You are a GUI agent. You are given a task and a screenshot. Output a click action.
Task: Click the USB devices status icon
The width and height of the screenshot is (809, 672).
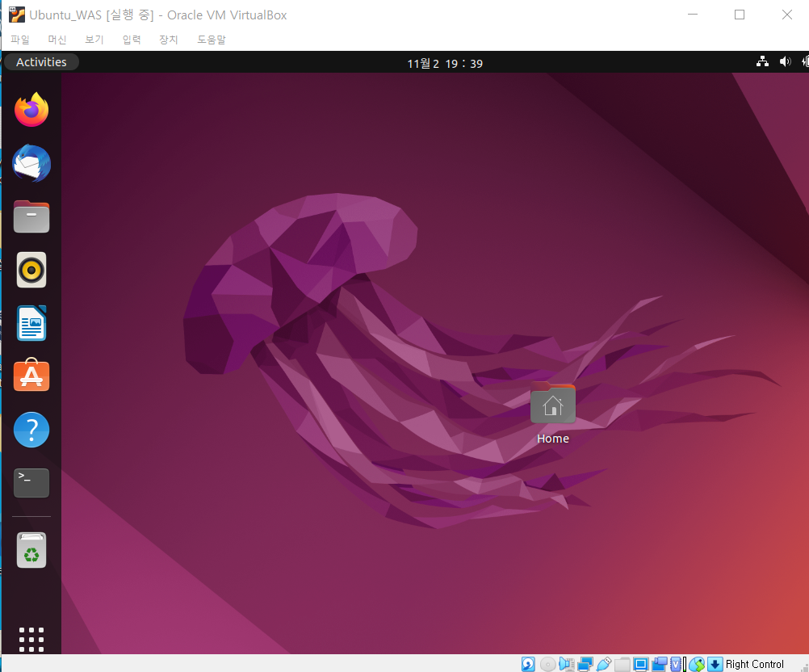click(x=604, y=664)
